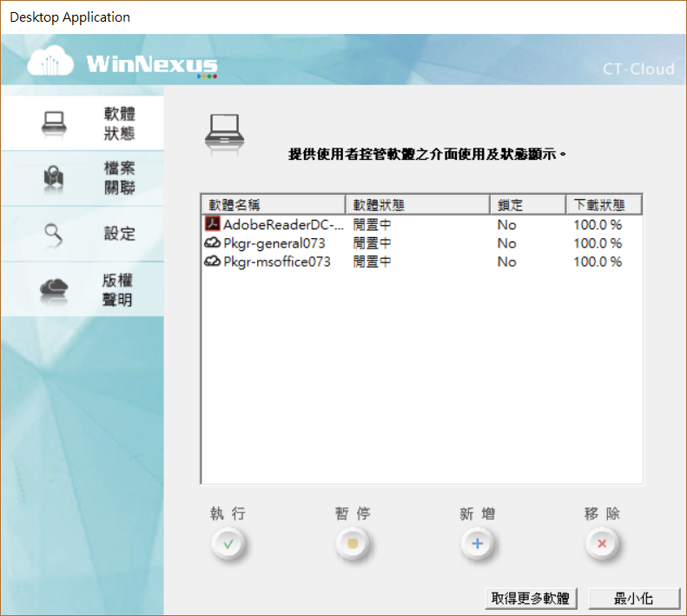
Task: Click the 閒置中 status of Pkgr-general073
Action: [372, 243]
